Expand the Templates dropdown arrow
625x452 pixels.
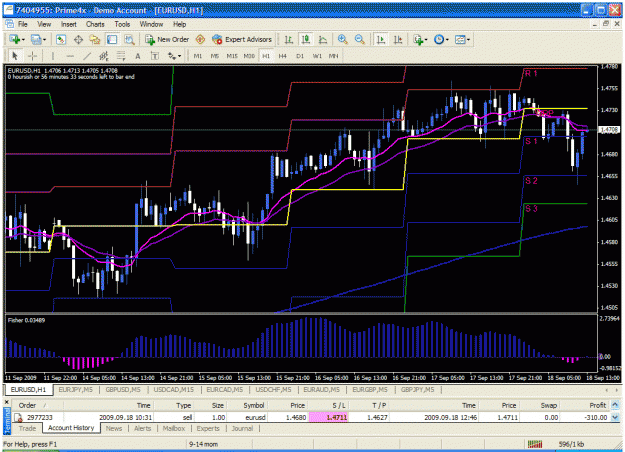[x=468, y=40]
